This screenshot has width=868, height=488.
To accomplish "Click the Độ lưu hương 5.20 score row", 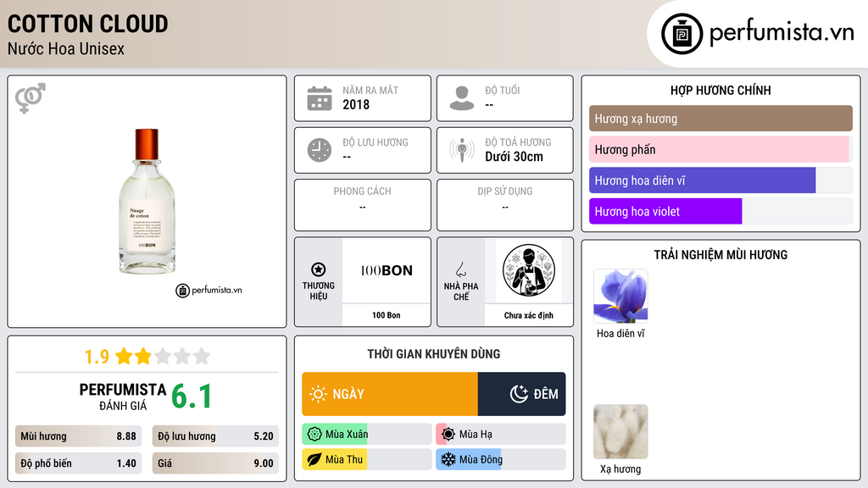I will 215,436.
